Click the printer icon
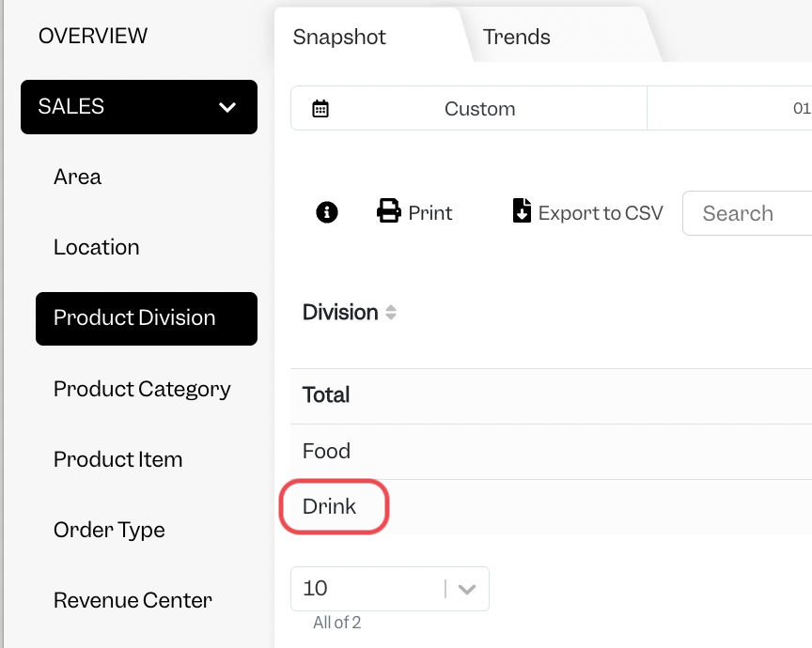This screenshot has height=648, width=812. 389,210
